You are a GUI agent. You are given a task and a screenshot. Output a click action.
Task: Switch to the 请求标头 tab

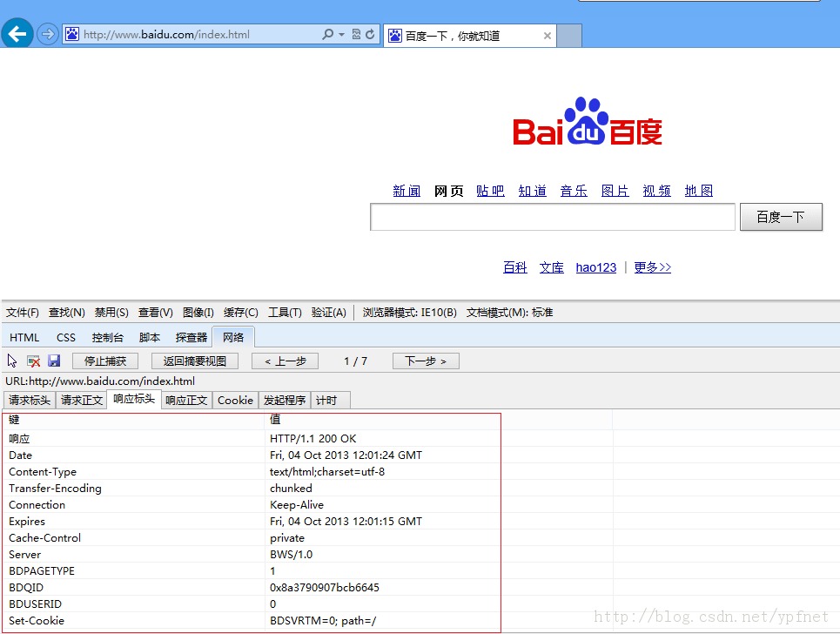(30, 401)
